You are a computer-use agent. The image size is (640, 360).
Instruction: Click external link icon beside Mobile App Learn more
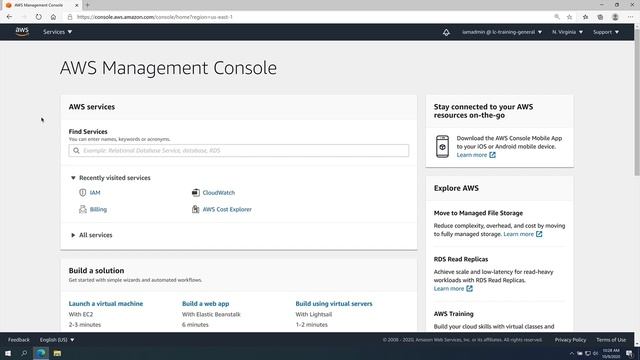coord(492,155)
